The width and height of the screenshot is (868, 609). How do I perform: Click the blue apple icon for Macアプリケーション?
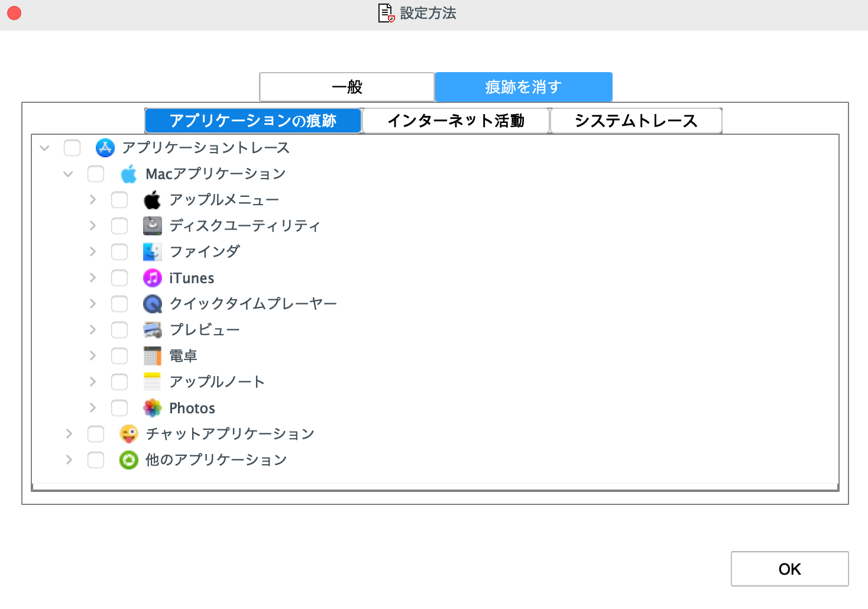coord(129,174)
